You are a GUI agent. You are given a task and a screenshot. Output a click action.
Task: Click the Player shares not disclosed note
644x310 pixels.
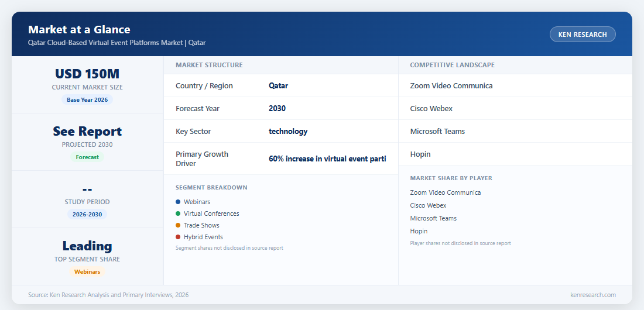pos(460,243)
